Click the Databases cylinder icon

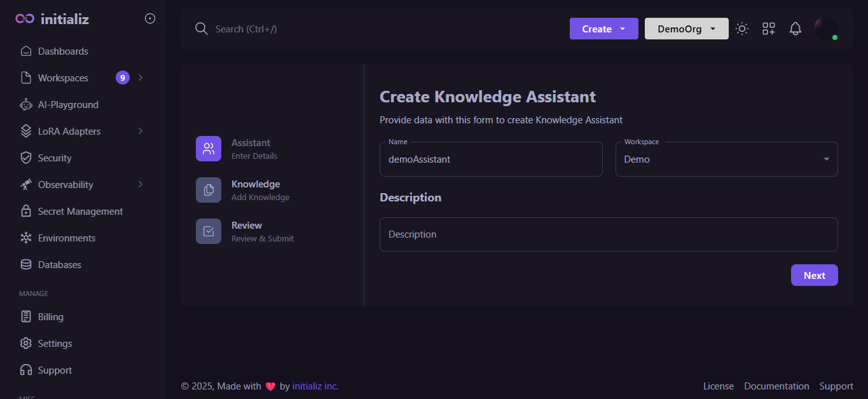click(26, 265)
